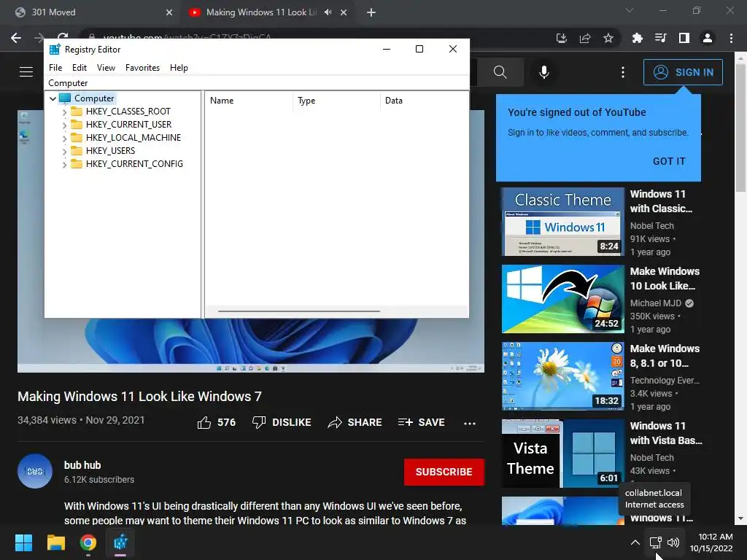
Task: Open YouTube settings three-dot menu
Action: click(x=623, y=72)
